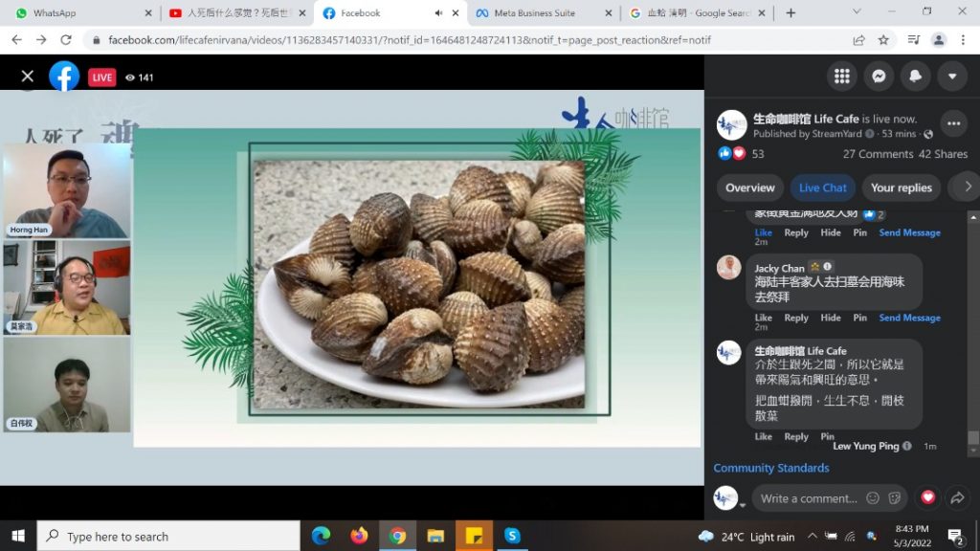Expand the account dropdown arrow in header
The width and height of the screenshot is (980, 551).
pos(951,77)
